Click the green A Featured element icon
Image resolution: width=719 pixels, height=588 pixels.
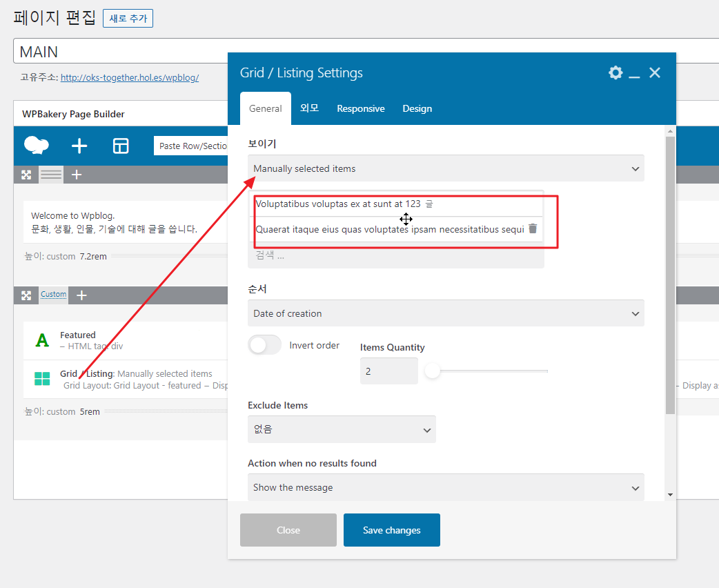pyautogui.click(x=42, y=340)
